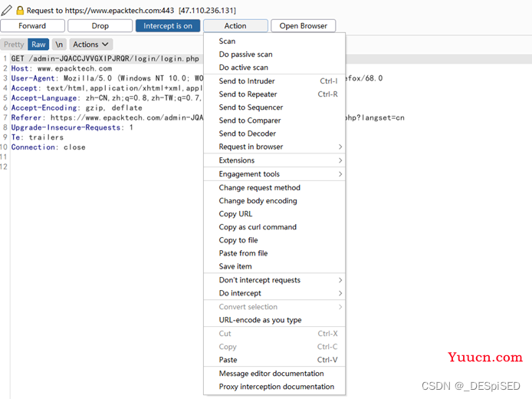
Task: Click the User-Agent header line
Action: pos(107,78)
